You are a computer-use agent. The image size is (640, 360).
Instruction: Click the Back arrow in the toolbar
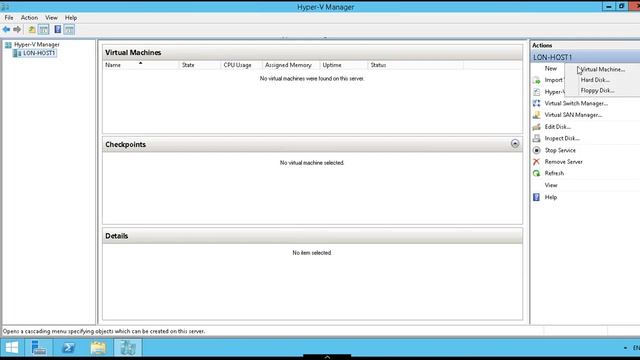point(7,29)
